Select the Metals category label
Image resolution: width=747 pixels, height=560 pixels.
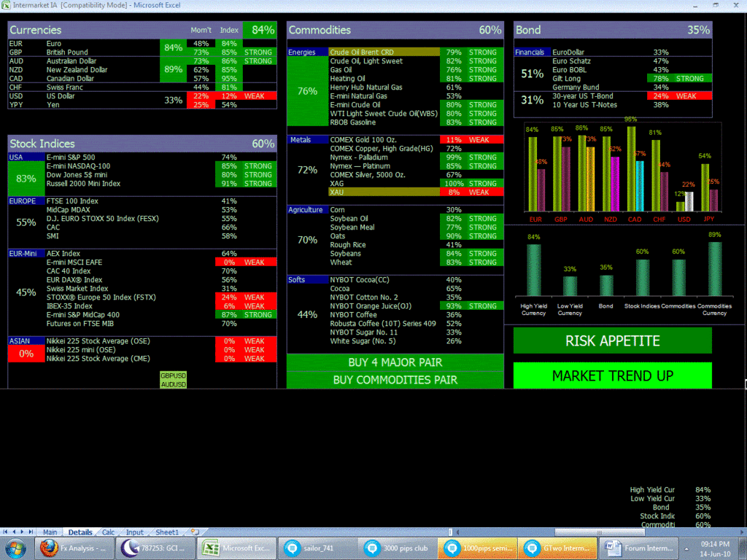(307, 139)
